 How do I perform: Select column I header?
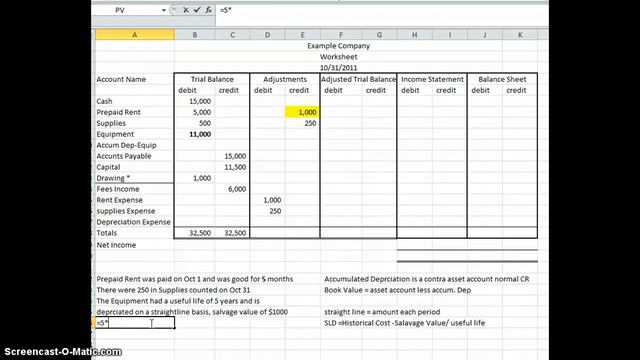[x=449, y=35]
